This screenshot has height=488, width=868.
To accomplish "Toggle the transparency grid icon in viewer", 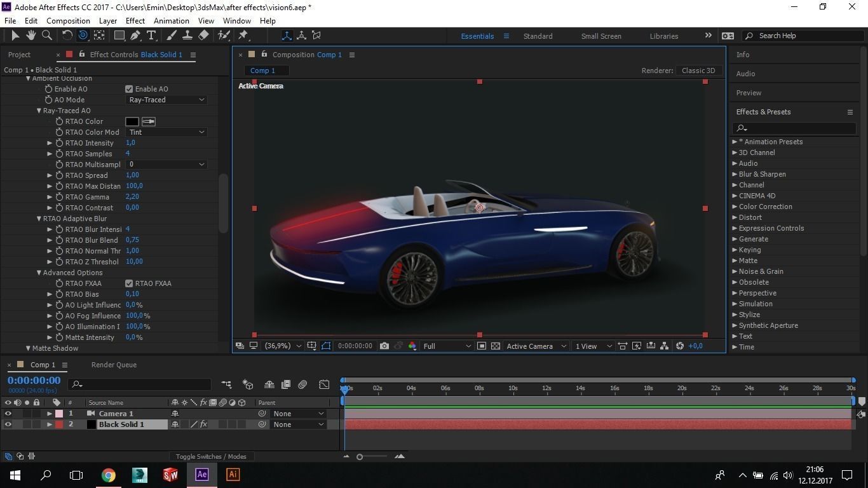I will coord(496,346).
